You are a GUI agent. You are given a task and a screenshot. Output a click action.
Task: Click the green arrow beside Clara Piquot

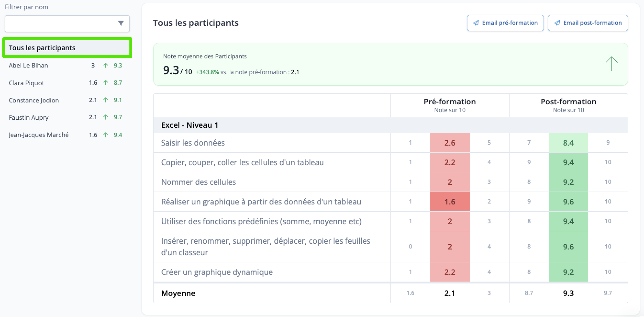pyautogui.click(x=106, y=83)
